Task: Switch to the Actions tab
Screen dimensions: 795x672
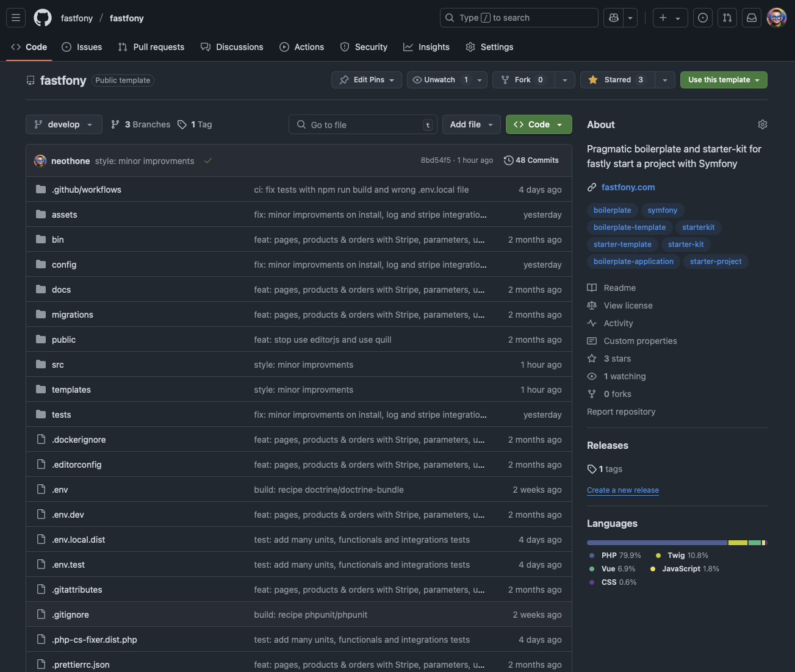Action: pyautogui.click(x=302, y=47)
